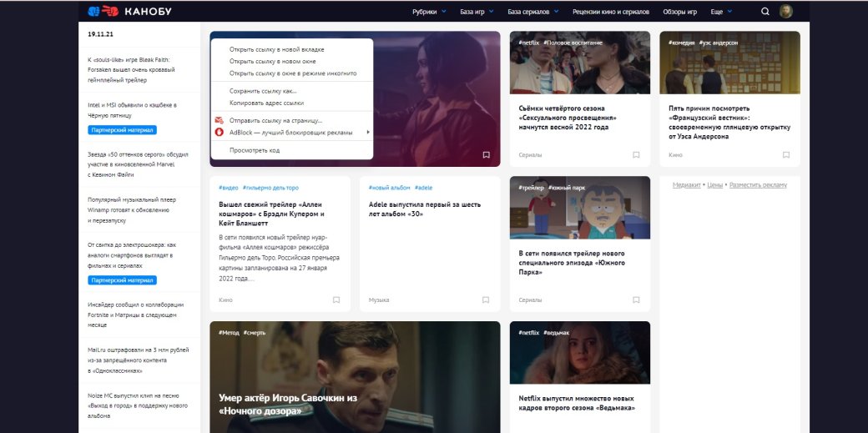The image size is (868, 433).
Task: Click the #видео tag
Action: point(229,188)
